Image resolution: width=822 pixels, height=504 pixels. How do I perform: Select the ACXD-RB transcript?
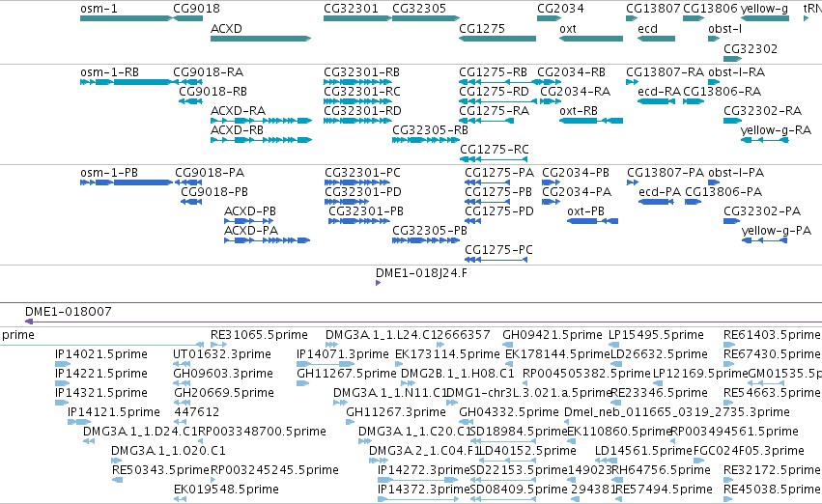coord(261,140)
